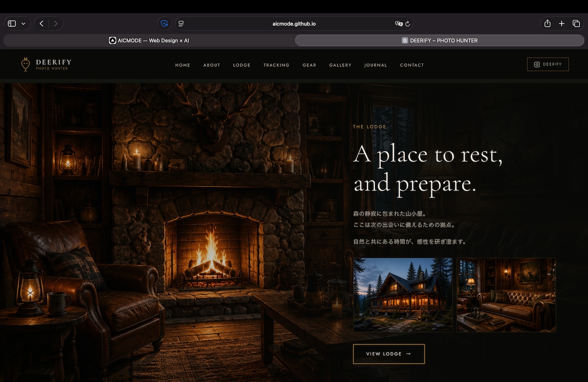Viewport: 588px width, 382px height.
Task: Open the leather sofa interior thumbnail
Action: [506, 295]
